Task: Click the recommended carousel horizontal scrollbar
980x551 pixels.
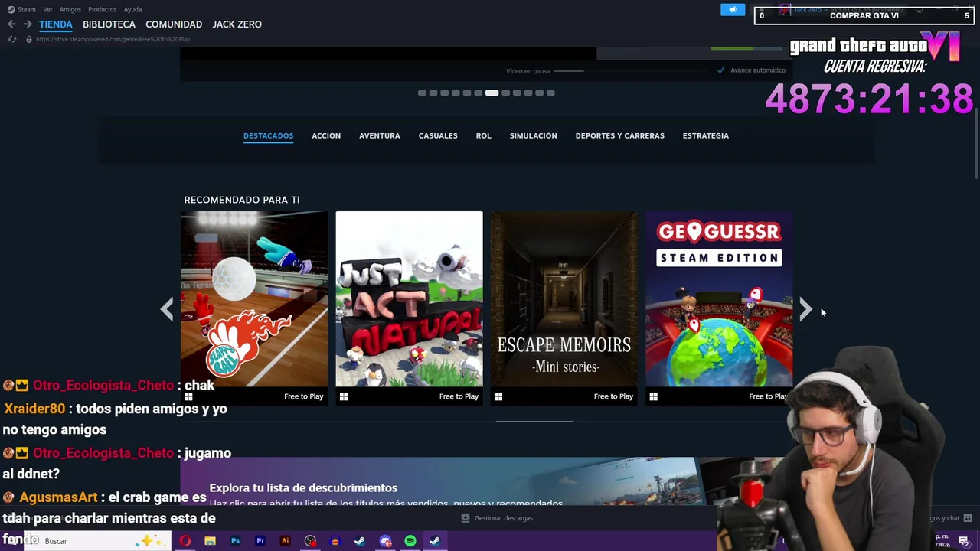Action: pos(534,421)
